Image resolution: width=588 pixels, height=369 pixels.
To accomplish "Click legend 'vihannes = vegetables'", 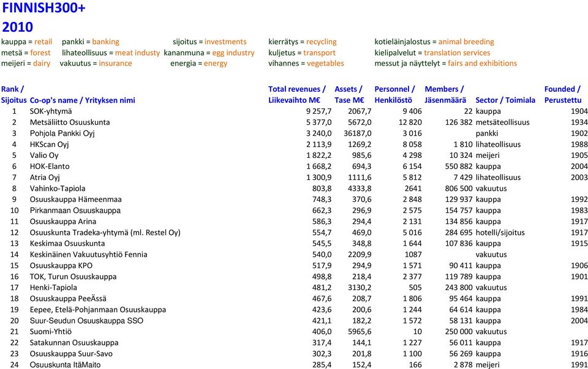I will pos(306,63).
